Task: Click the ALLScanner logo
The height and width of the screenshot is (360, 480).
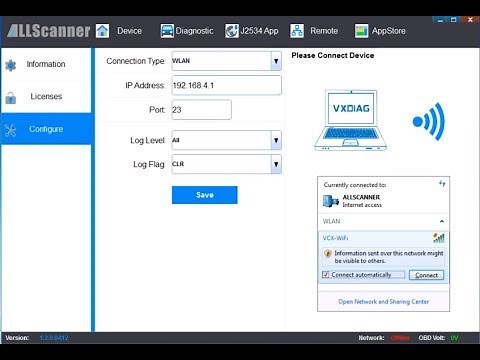Action: pyautogui.click(x=49, y=31)
